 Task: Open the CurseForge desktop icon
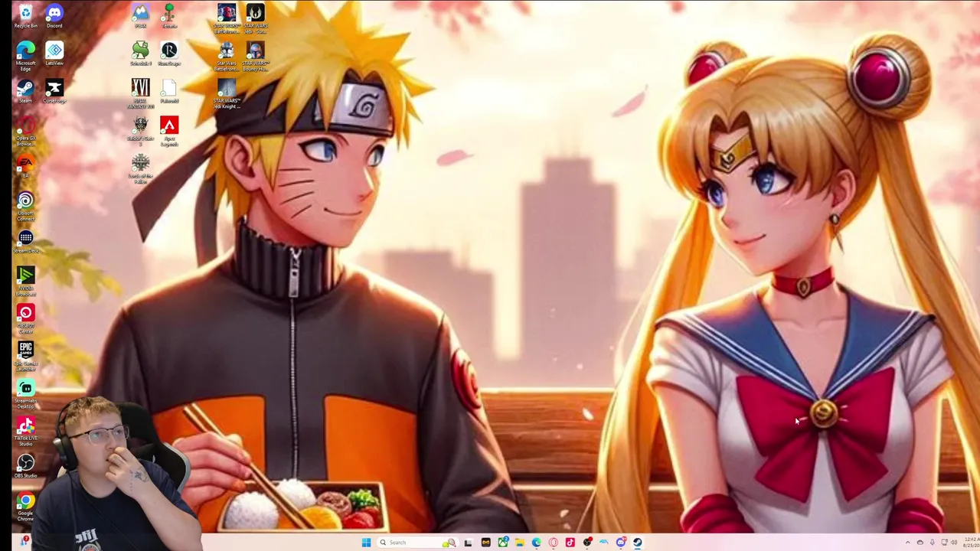(54, 91)
